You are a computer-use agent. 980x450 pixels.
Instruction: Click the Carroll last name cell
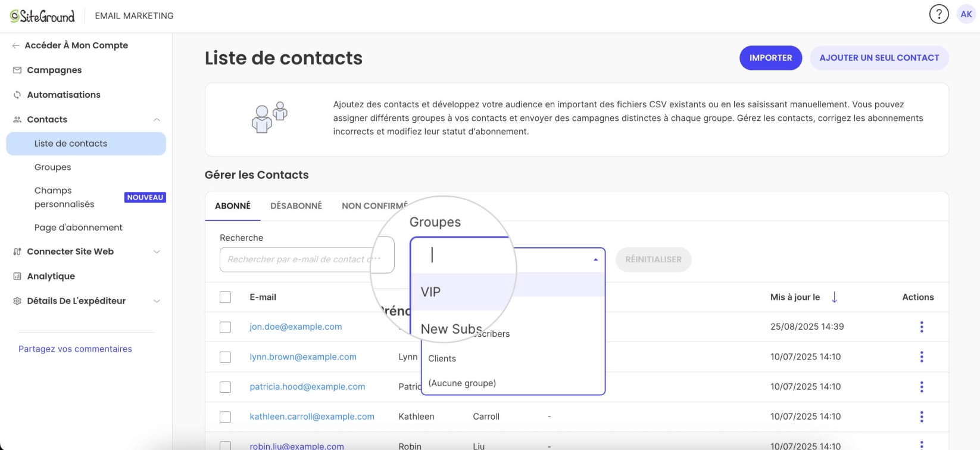(x=486, y=417)
